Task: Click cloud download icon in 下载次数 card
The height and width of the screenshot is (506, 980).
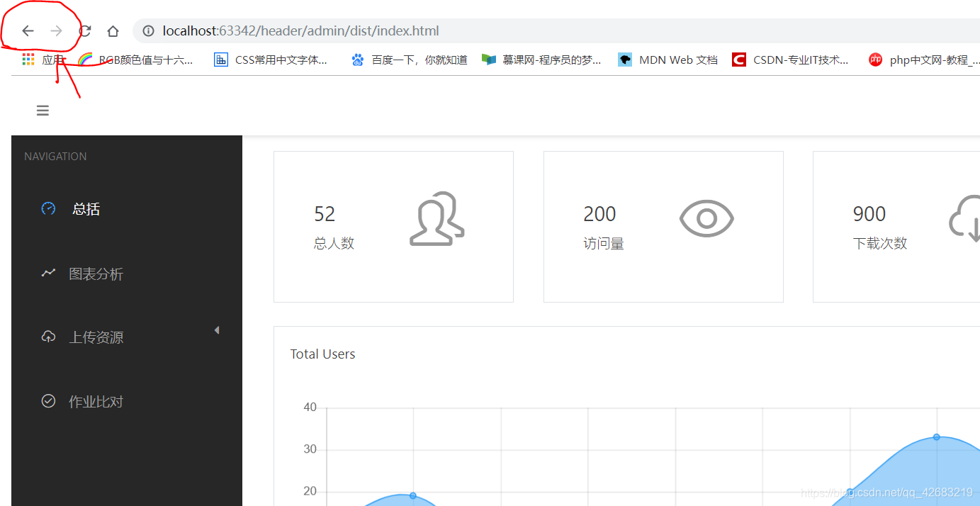Action: pos(965,219)
